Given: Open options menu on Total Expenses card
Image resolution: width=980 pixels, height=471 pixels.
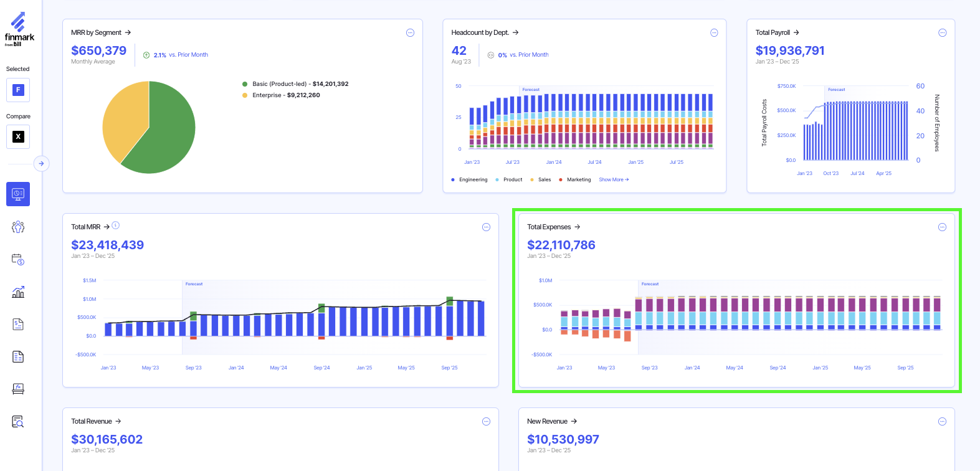Looking at the screenshot, I should pyautogui.click(x=942, y=227).
